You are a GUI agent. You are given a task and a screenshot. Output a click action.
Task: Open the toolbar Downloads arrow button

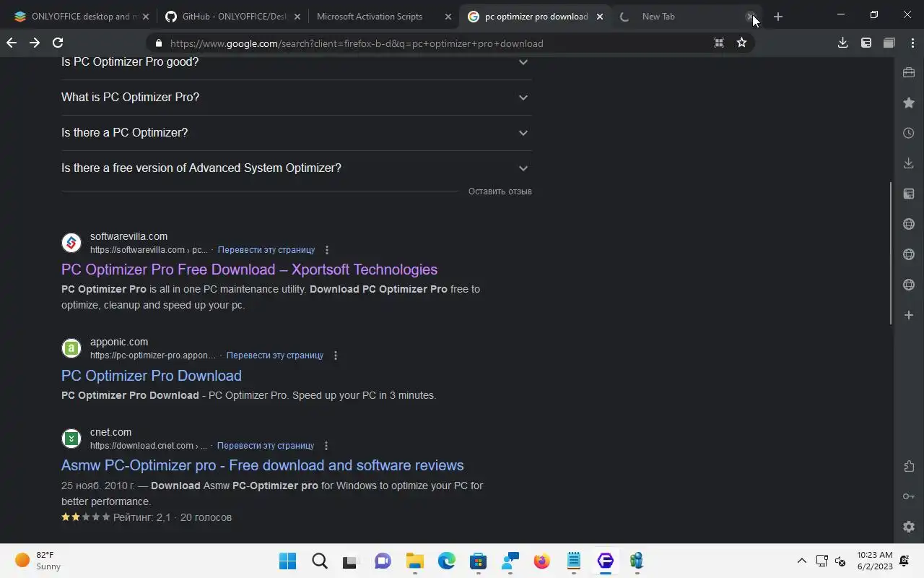[842, 43]
